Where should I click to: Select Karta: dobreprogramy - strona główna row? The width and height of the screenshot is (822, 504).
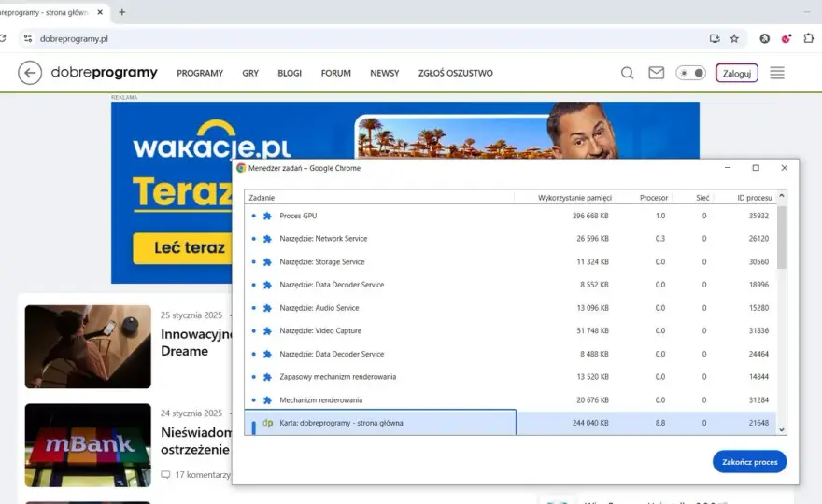(510, 423)
